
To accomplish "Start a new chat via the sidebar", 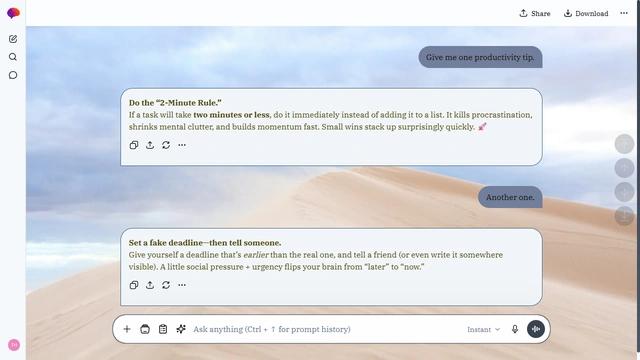I will [x=13, y=39].
